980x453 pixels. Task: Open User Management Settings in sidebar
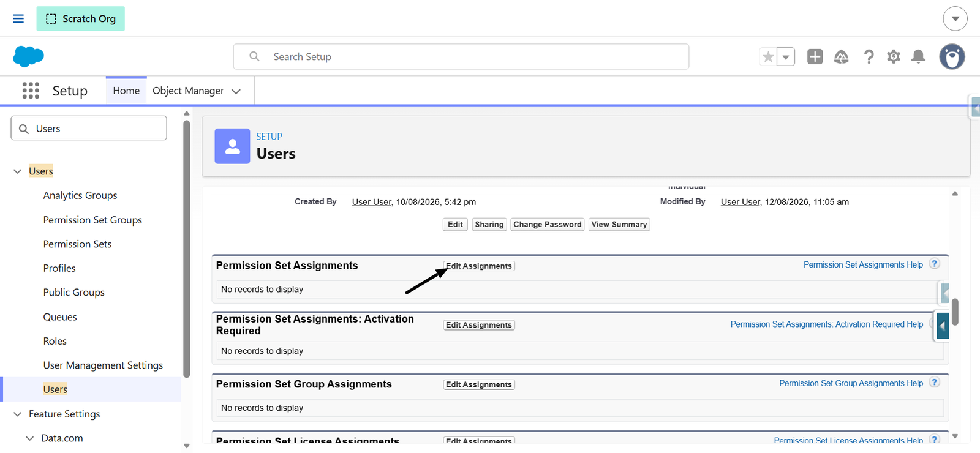(x=103, y=365)
